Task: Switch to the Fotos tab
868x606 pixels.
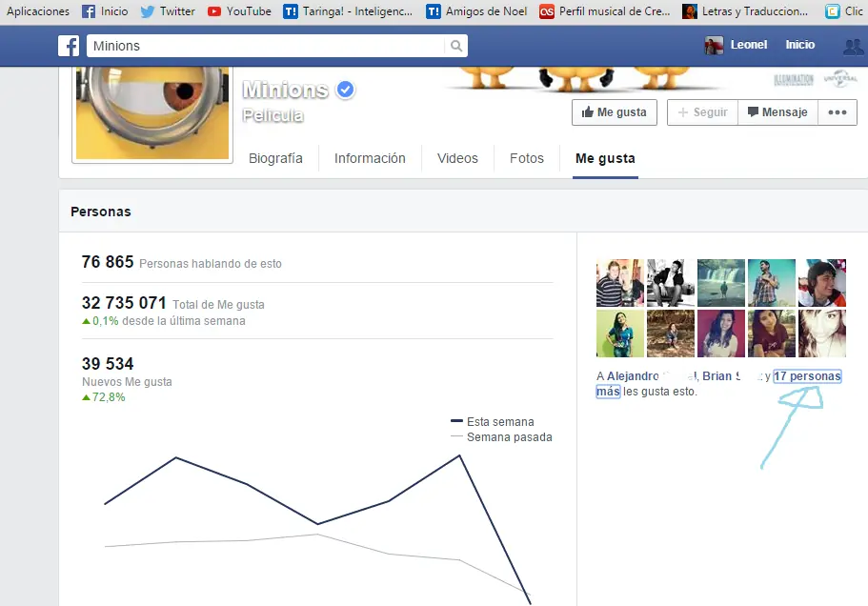Action: [x=527, y=158]
